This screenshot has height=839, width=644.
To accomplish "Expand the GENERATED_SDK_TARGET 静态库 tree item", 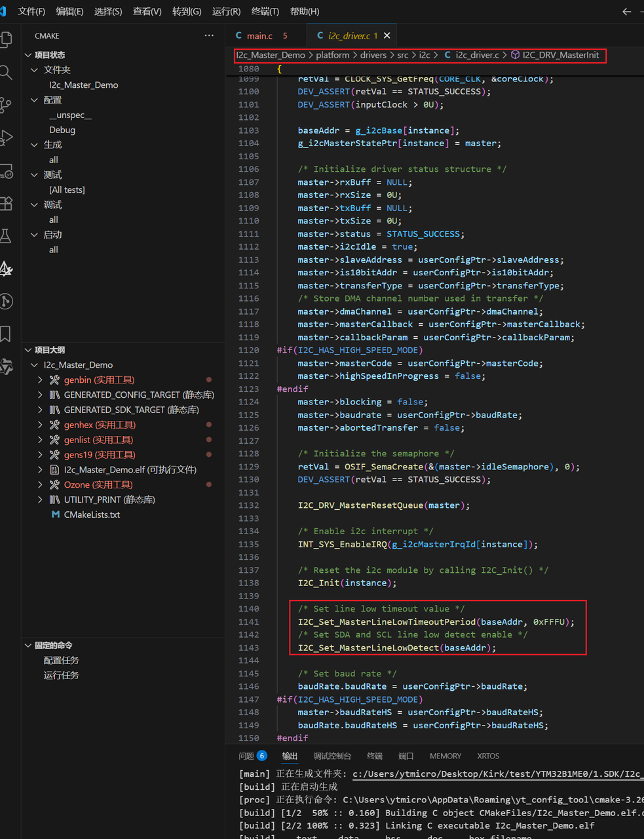I will tap(40, 409).
